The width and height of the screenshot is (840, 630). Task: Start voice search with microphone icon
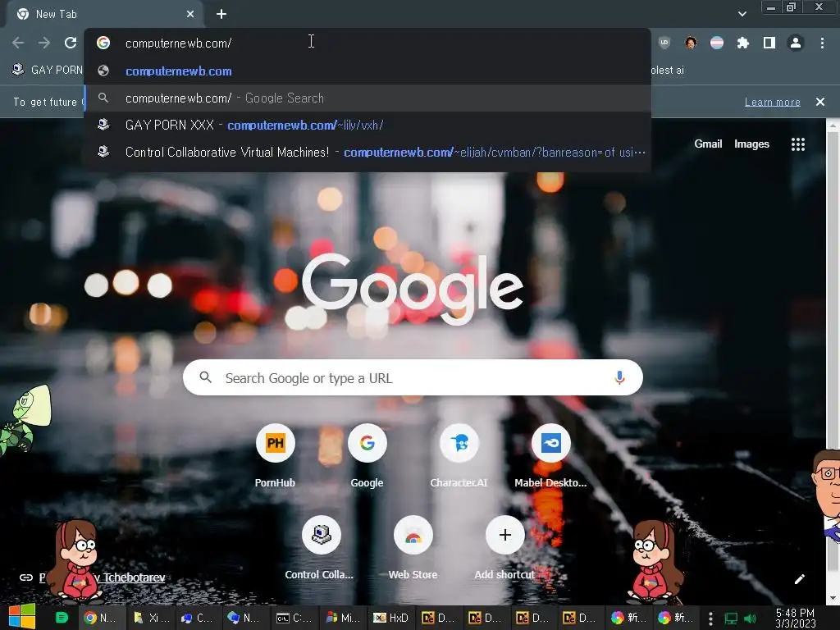click(x=619, y=377)
